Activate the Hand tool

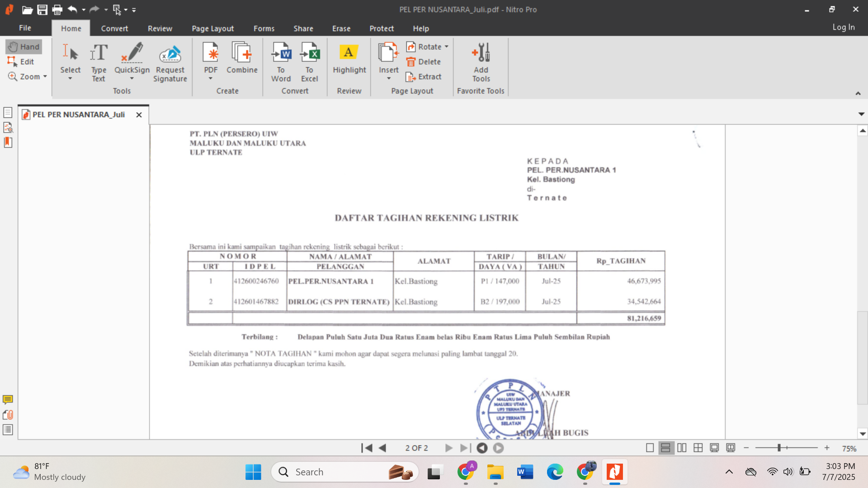[24, 47]
